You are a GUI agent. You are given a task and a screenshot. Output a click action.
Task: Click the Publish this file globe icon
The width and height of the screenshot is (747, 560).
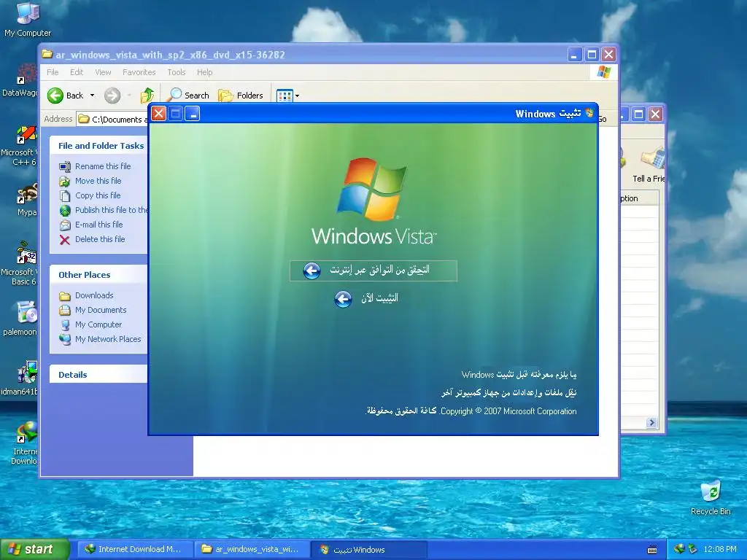coord(65,210)
